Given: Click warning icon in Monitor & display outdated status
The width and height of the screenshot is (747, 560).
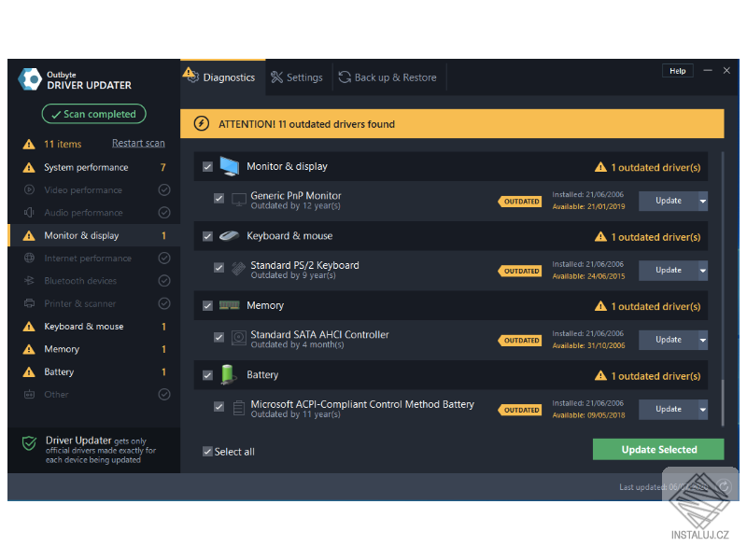Looking at the screenshot, I should click(600, 167).
